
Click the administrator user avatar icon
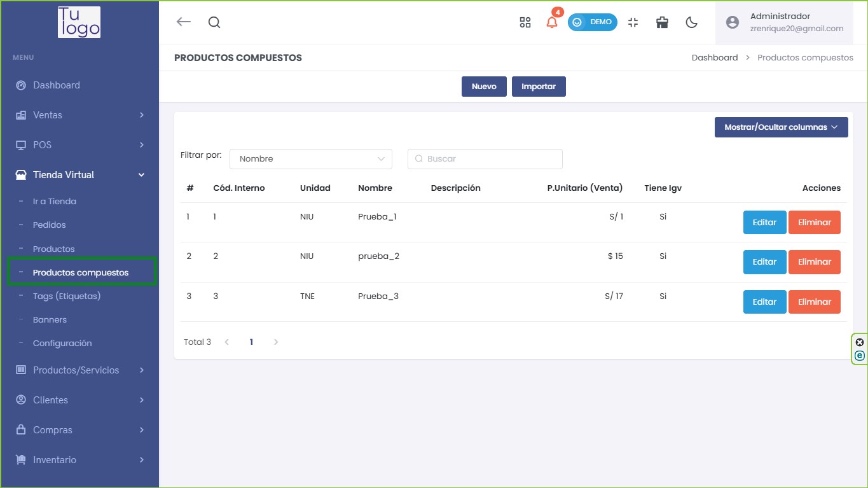pos(733,22)
